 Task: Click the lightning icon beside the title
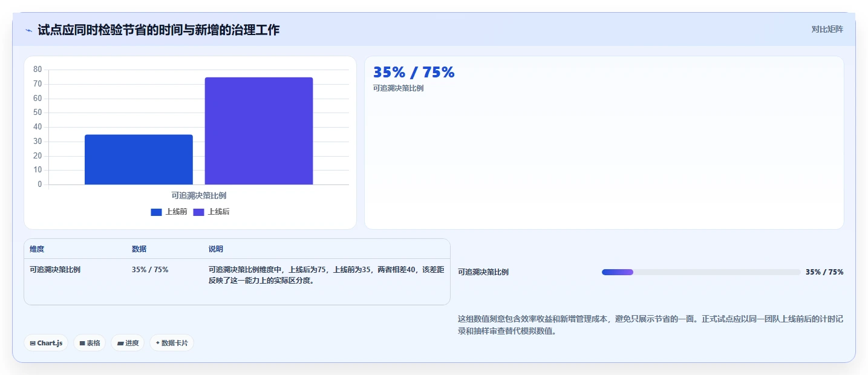click(x=28, y=30)
